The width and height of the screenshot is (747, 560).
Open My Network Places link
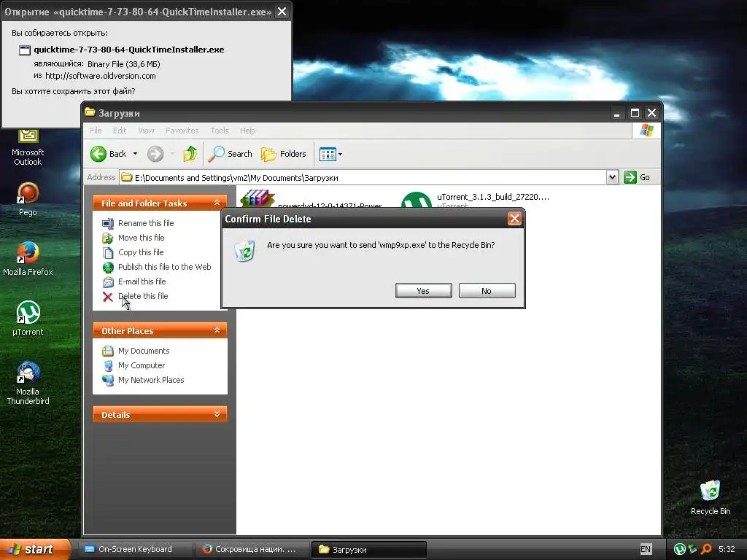151,380
